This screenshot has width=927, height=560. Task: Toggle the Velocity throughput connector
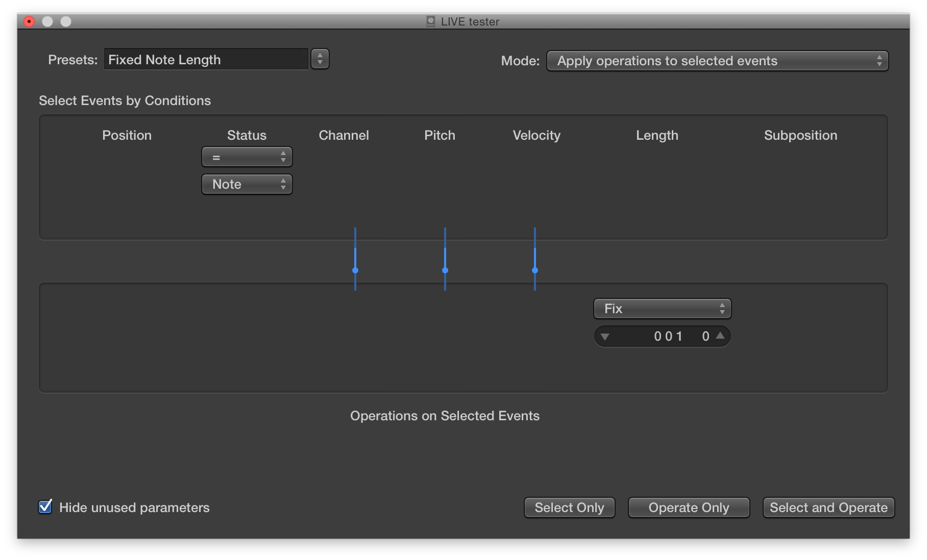tap(534, 271)
